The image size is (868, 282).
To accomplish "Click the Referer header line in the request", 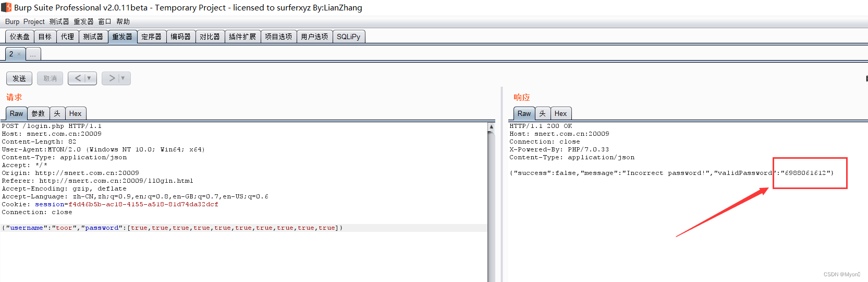I will point(97,181).
